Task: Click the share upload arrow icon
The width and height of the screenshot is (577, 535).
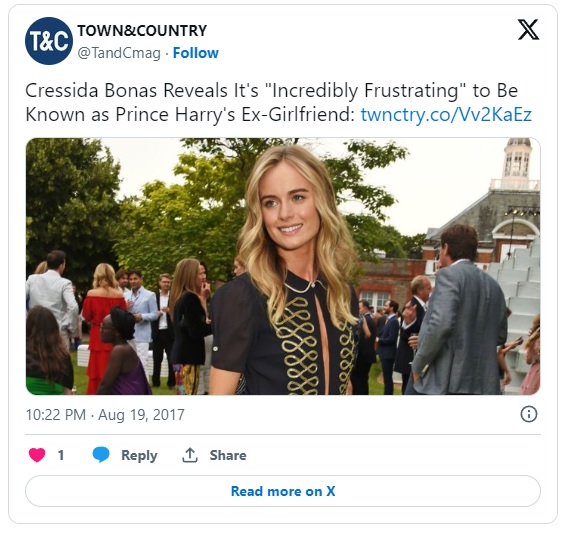Action: (x=190, y=455)
